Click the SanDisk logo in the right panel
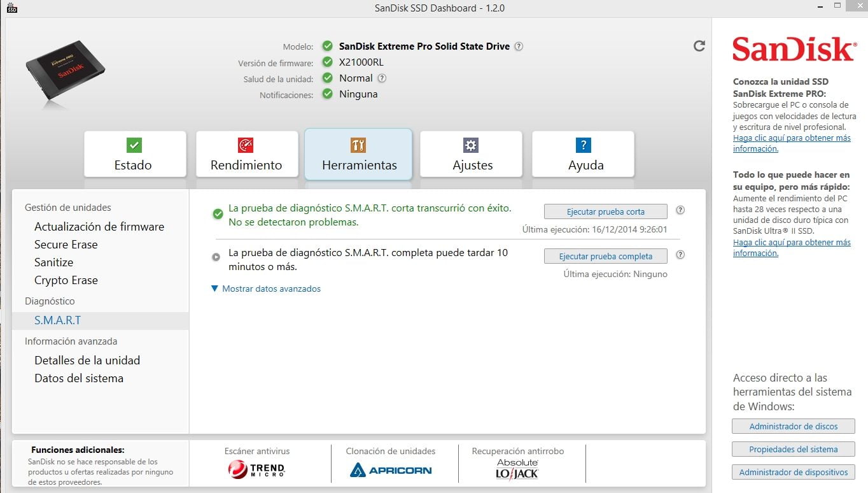 point(794,49)
